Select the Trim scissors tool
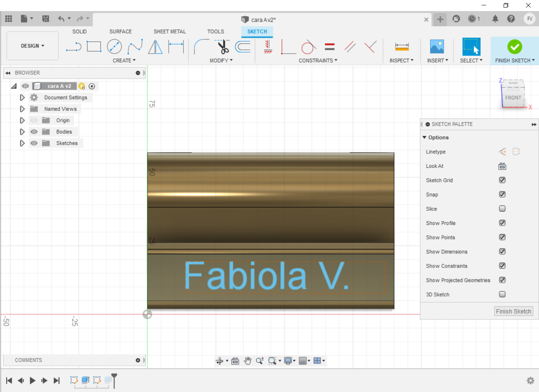 [x=223, y=46]
